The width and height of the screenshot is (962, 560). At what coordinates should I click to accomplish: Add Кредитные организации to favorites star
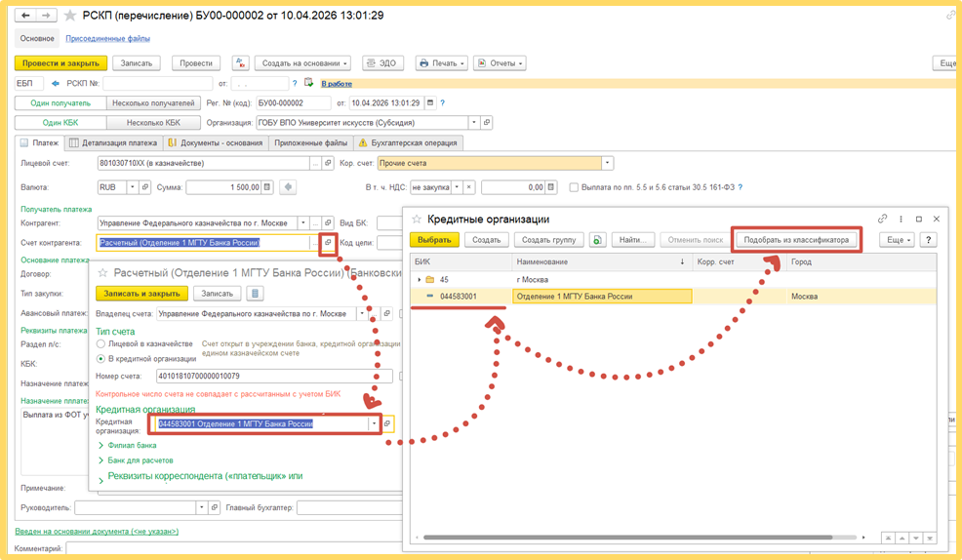[x=417, y=219]
